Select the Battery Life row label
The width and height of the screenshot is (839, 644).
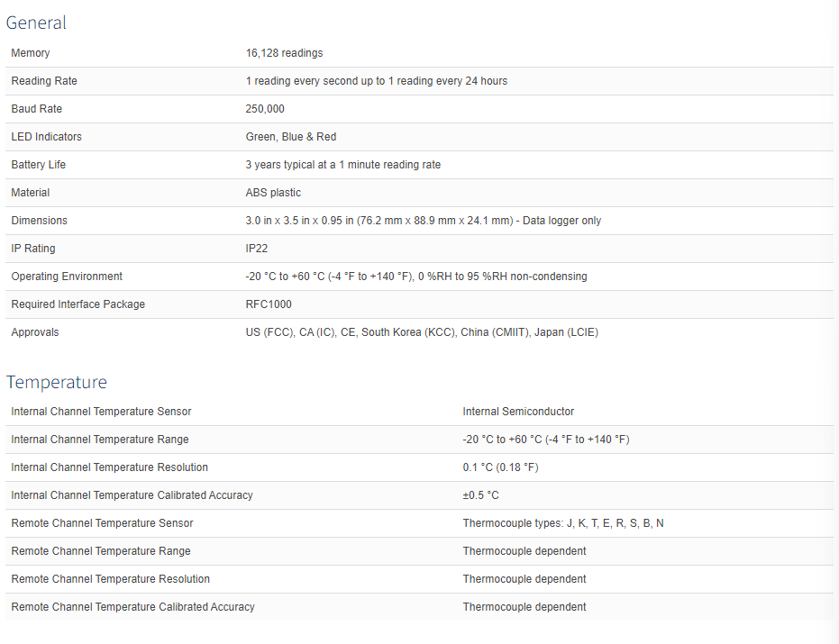click(x=39, y=164)
